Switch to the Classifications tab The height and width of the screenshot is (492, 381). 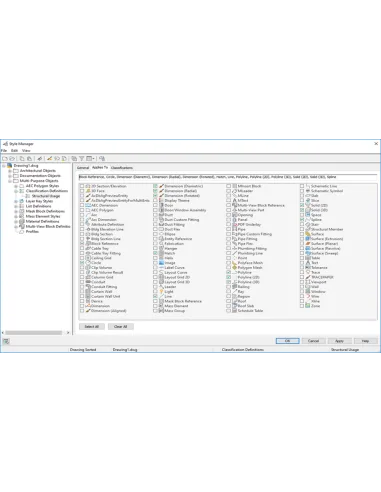click(x=122, y=168)
